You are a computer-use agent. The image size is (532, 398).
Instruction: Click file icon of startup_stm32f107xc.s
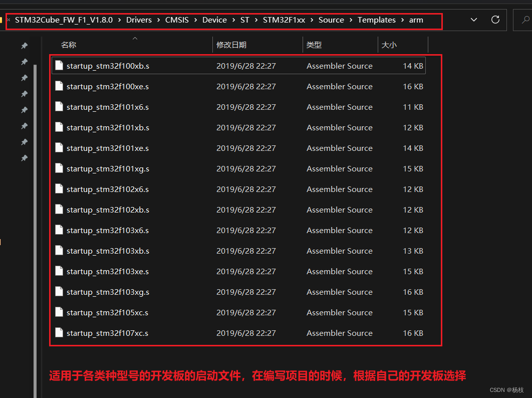[59, 333]
